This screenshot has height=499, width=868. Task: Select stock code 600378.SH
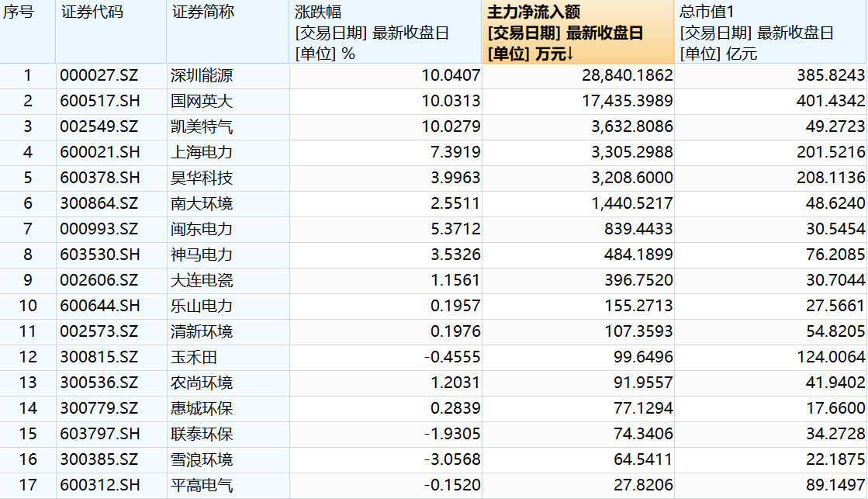[99, 178]
